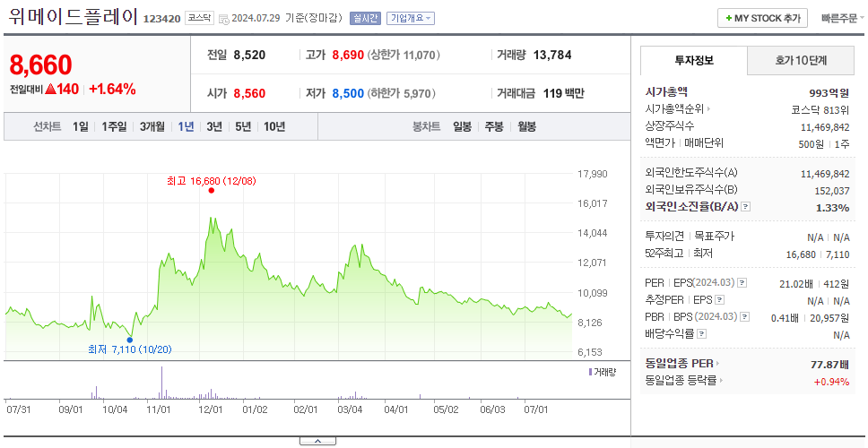
Task: Click the help icon next to PBR BPS(2024.03)
Action: click(x=745, y=317)
